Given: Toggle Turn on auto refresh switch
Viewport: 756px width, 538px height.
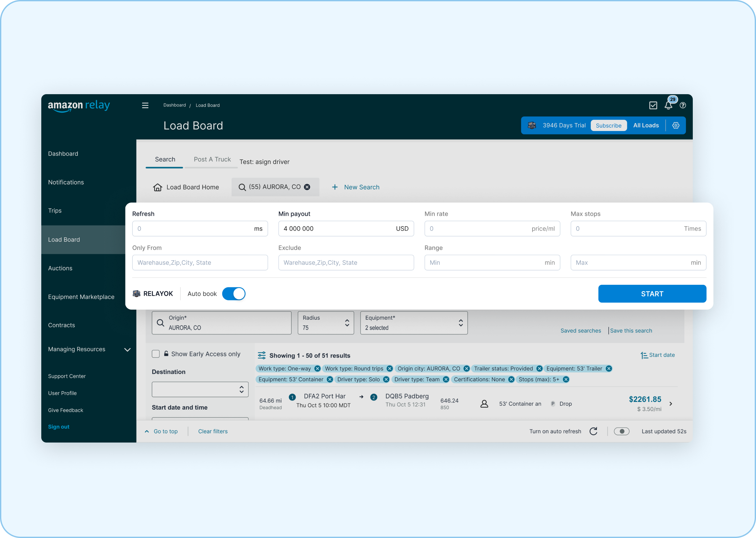Looking at the screenshot, I should point(622,431).
